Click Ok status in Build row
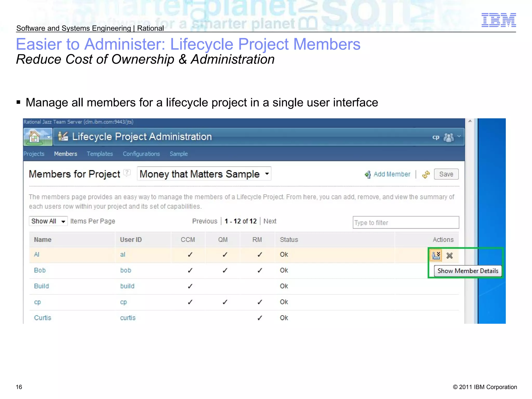532x399 pixels. point(284,286)
